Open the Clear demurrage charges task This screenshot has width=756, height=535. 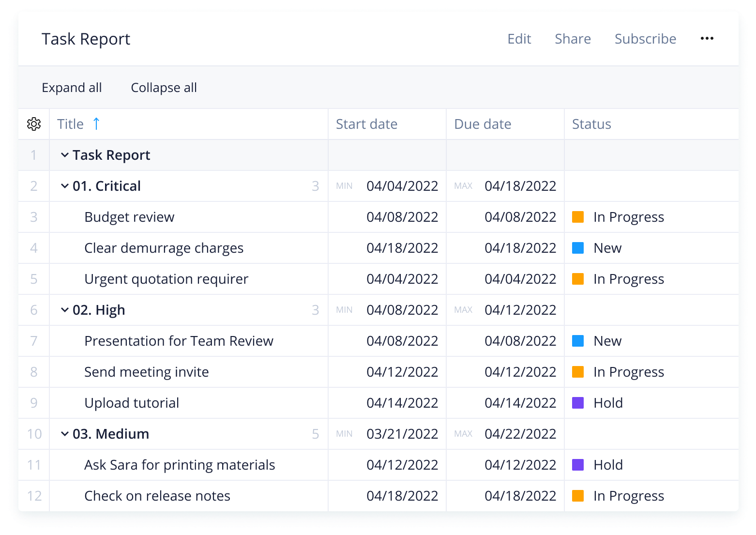click(164, 248)
